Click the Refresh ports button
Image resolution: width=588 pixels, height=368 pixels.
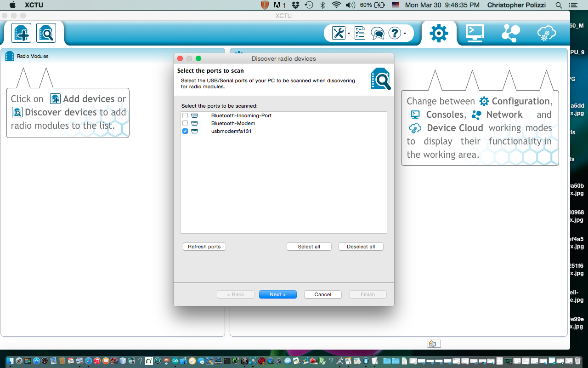pyautogui.click(x=204, y=247)
